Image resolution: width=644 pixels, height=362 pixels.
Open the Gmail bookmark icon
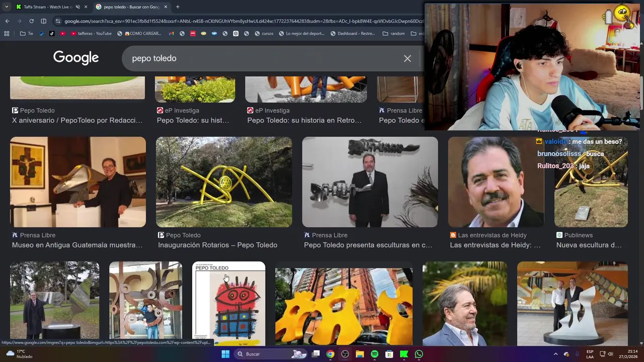[x=172, y=34]
